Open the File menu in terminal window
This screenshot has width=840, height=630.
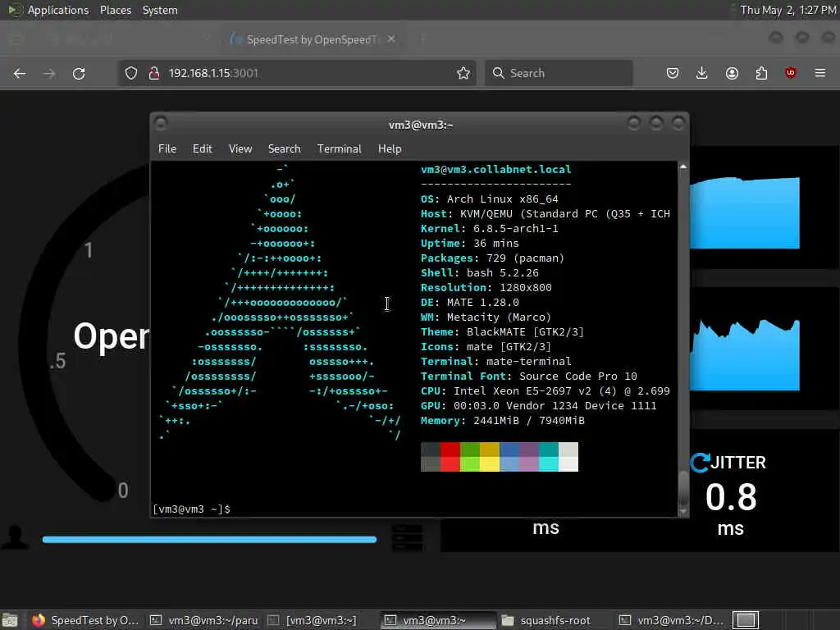pyautogui.click(x=167, y=149)
